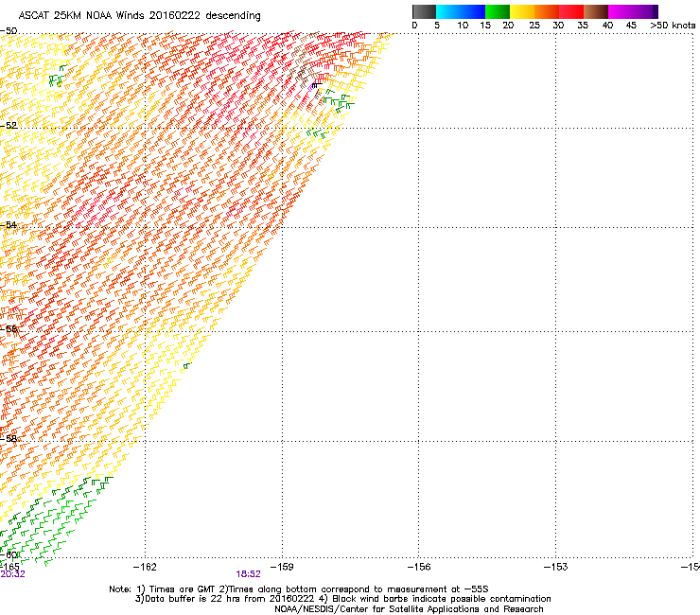Click the -156 longitude axis label

click(419, 566)
